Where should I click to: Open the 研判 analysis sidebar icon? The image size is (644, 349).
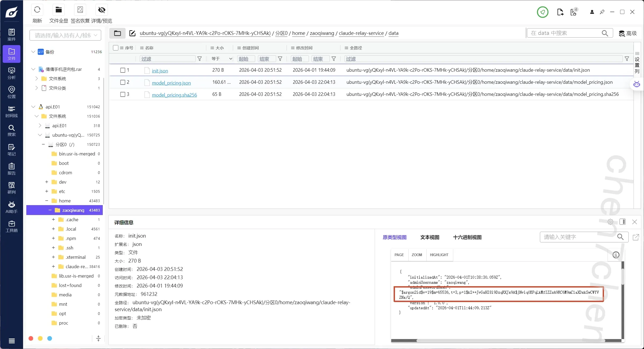point(12,188)
